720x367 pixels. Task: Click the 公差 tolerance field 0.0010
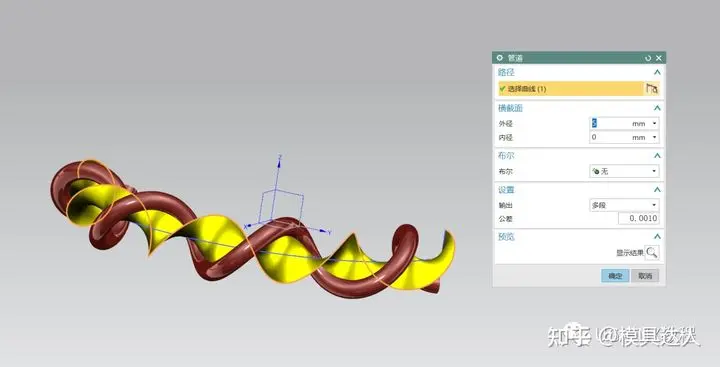coord(639,218)
